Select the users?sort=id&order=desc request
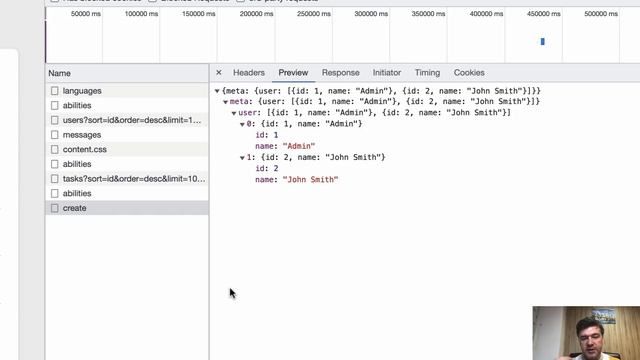 [127, 120]
